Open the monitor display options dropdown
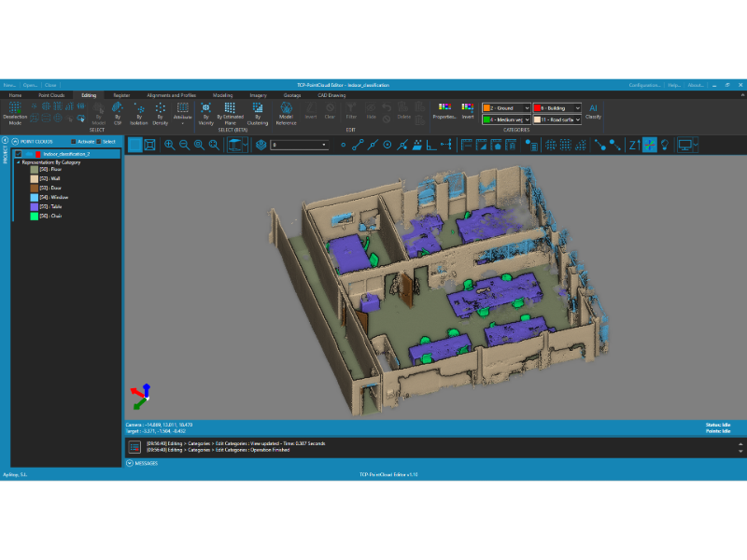The image size is (747, 560). coord(696,145)
